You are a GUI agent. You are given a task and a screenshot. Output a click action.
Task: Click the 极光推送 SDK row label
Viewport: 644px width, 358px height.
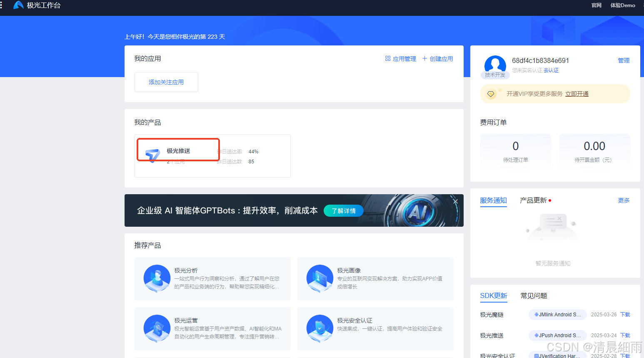click(492, 335)
